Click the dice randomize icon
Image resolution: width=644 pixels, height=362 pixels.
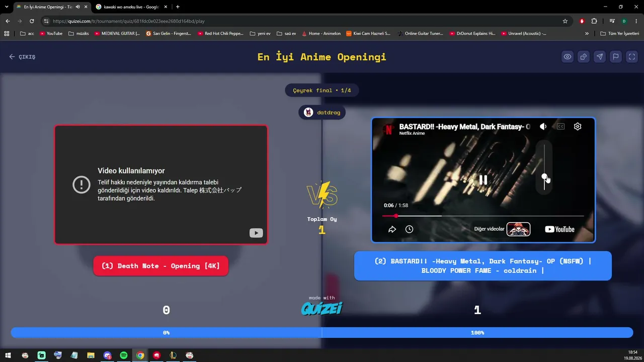point(584,57)
